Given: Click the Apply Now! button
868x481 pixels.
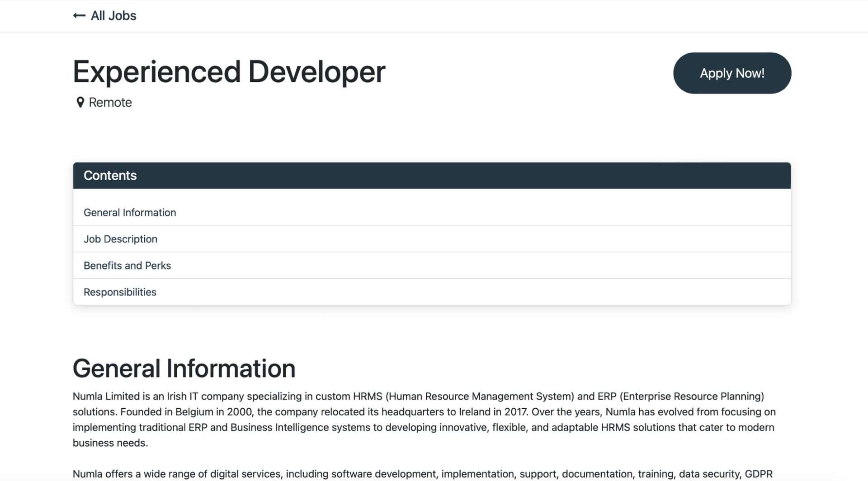Looking at the screenshot, I should point(732,73).
